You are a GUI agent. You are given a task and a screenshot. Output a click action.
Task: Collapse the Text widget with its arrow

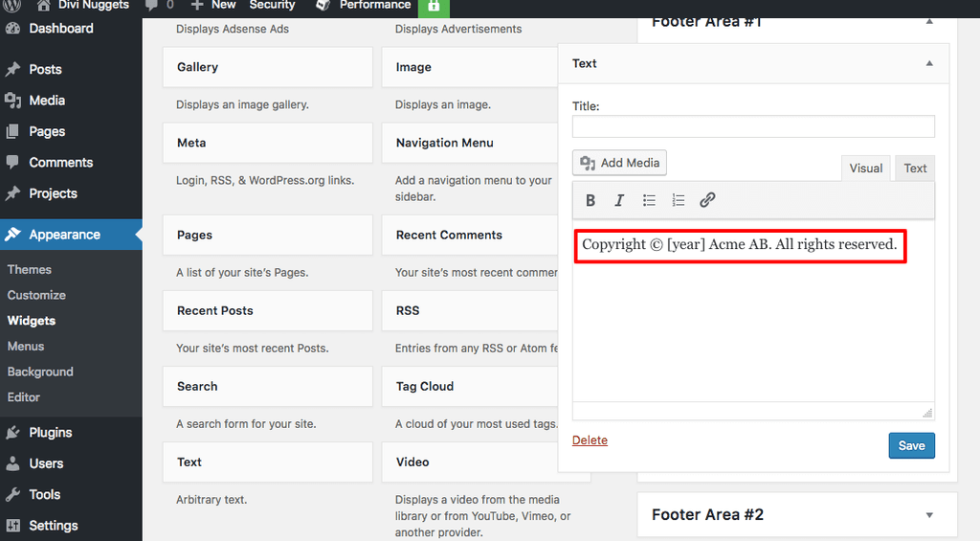[x=929, y=63]
